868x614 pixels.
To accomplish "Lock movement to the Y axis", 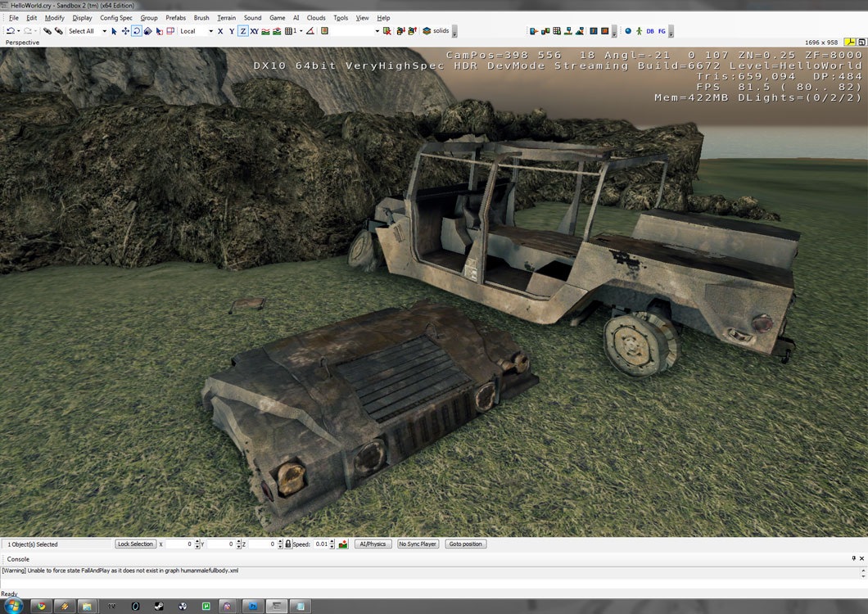I will pyautogui.click(x=232, y=31).
